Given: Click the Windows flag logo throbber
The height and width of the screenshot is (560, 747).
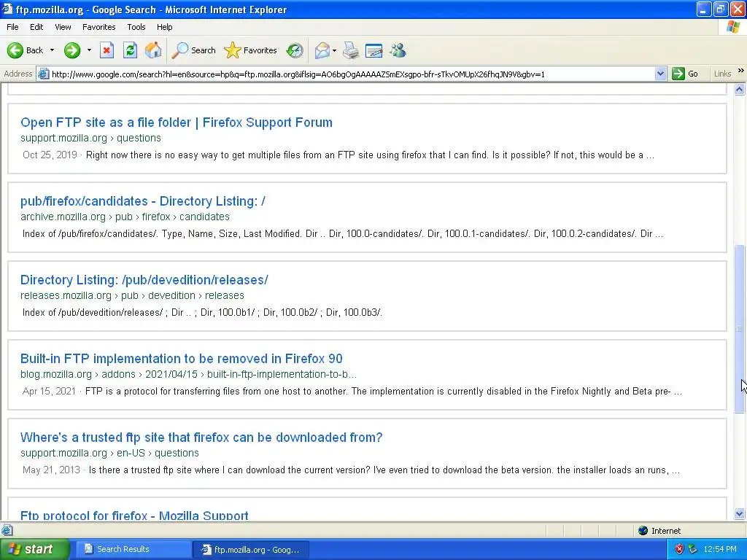Looking at the screenshot, I should click(x=733, y=27).
